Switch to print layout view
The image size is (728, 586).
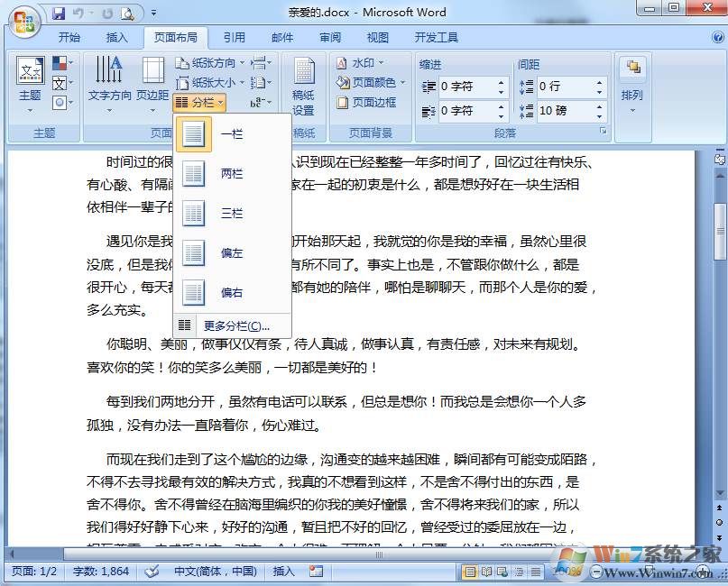coord(470,572)
